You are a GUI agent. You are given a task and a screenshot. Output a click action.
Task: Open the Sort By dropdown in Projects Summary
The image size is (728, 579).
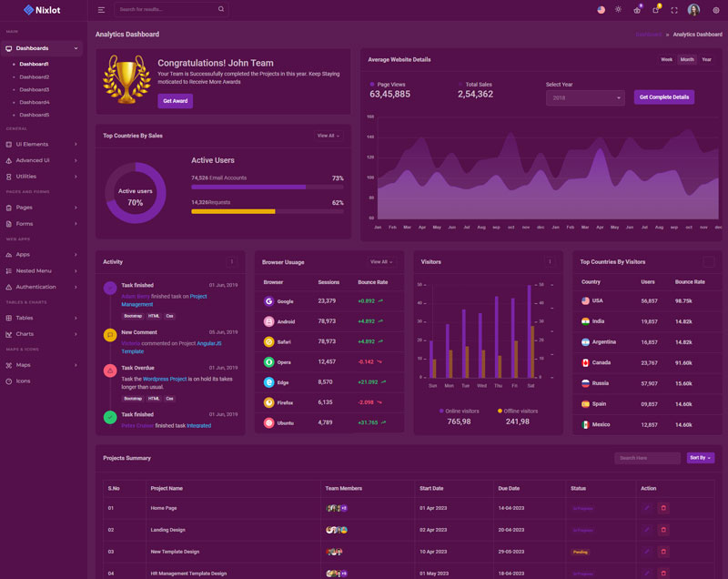click(x=701, y=458)
